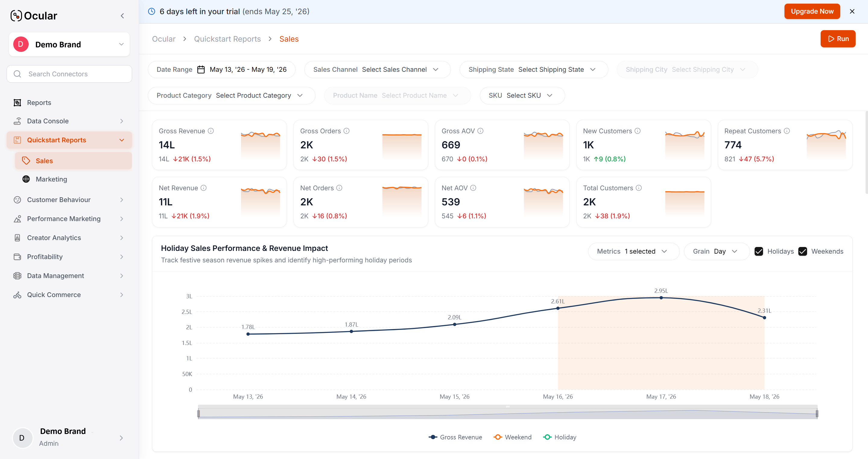This screenshot has width=868, height=459.
Task: Click the Reports icon in sidebar
Action: click(x=17, y=103)
